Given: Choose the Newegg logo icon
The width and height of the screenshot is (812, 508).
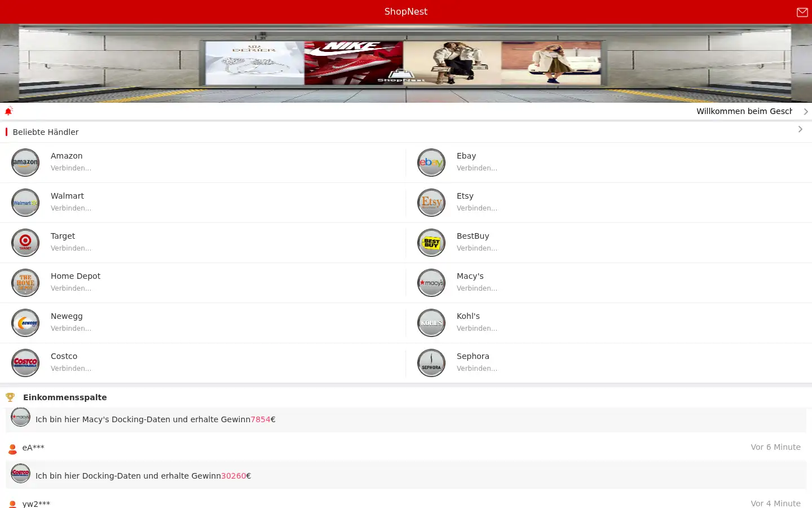Looking at the screenshot, I should coord(25,323).
